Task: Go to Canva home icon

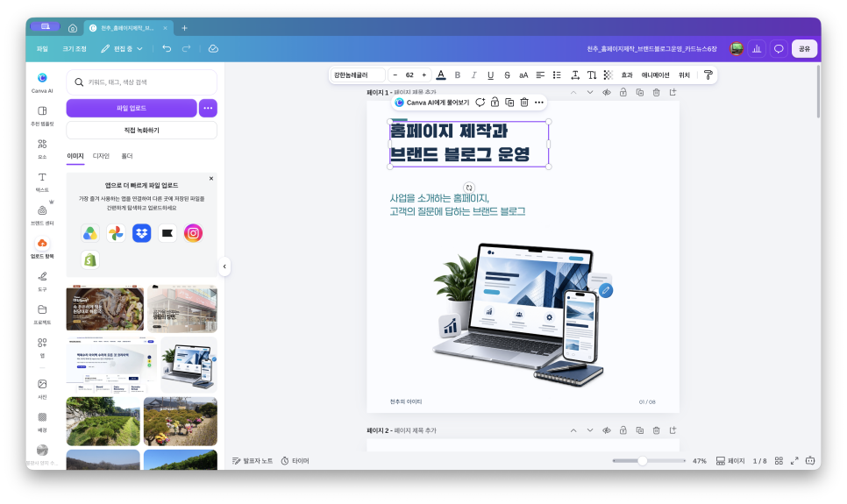Action: [x=73, y=28]
